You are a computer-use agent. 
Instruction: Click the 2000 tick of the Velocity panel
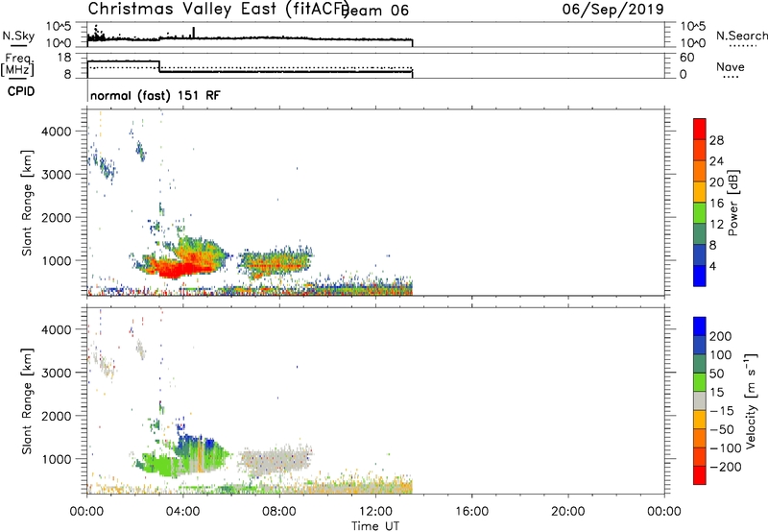click(x=57, y=416)
